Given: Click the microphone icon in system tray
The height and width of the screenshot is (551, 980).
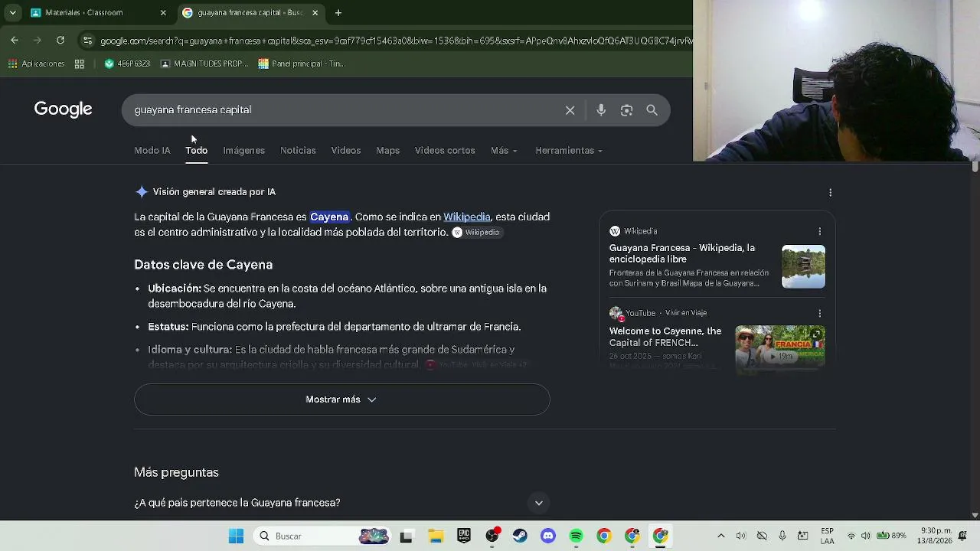Looking at the screenshot, I should tap(782, 536).
